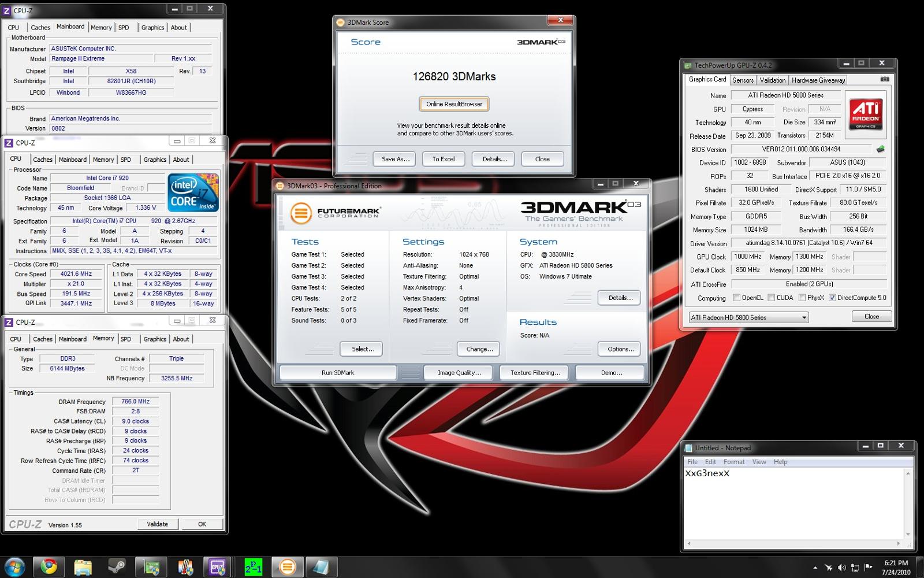Click the Close button in GPU-Z

point(871,317)
